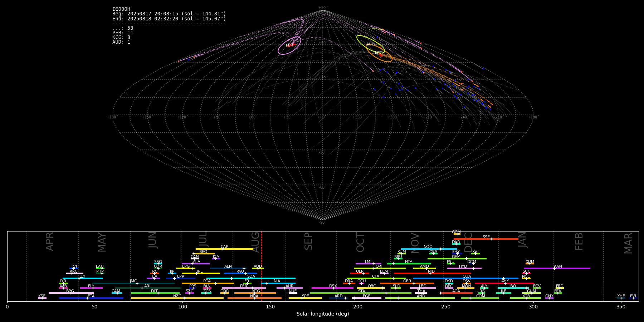This screenshot has height=322, width=644.
Task: Click the SSE shower label in timeline
Action: point(486,237)
